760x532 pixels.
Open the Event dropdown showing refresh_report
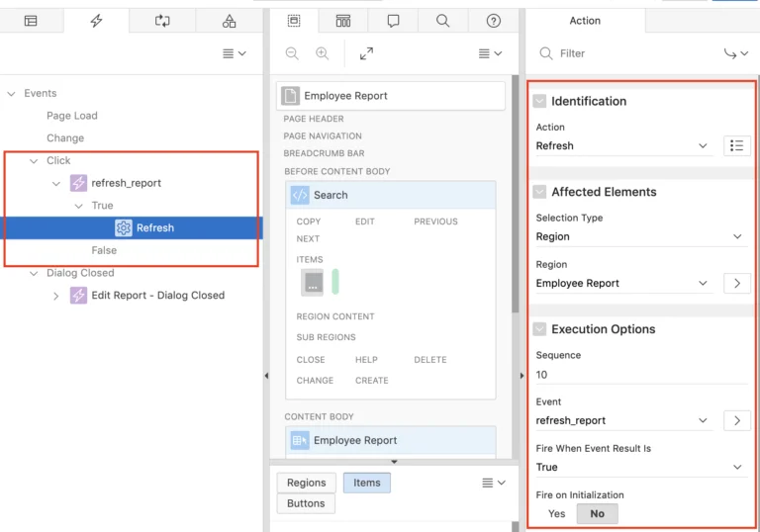point(623,420)
